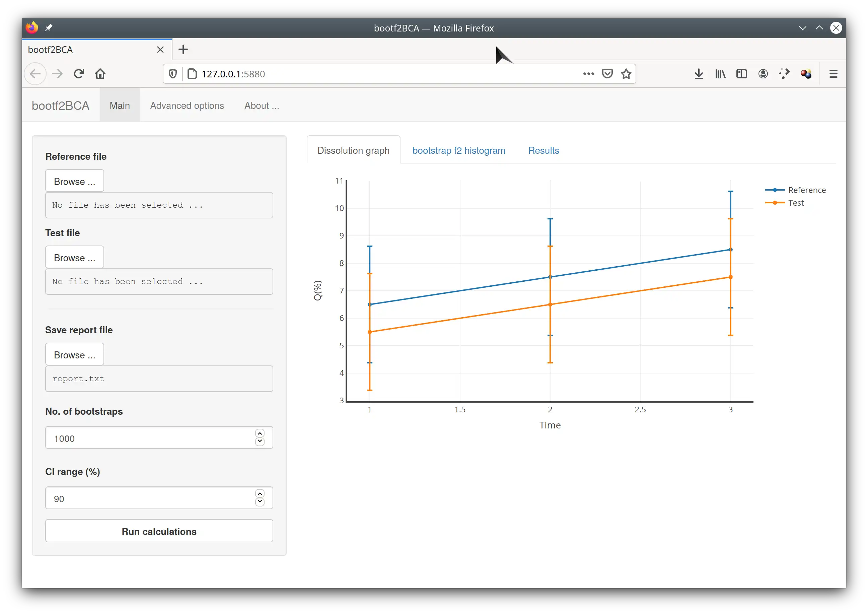The width and height of the screenshot is (868, 614).
Task: Open Advanced options menu tab
Action: tap(187, 105)
